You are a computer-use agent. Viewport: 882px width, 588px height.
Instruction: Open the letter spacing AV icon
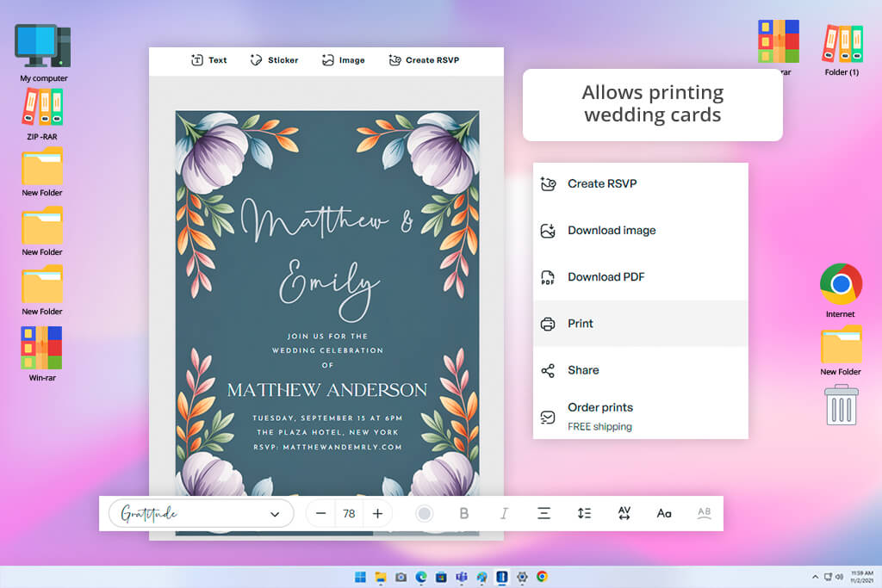click(624, 514)
